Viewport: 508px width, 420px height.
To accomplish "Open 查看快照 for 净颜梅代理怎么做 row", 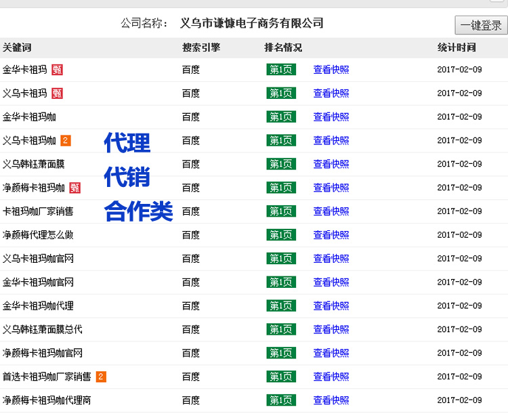I will (x=331, y=235).
